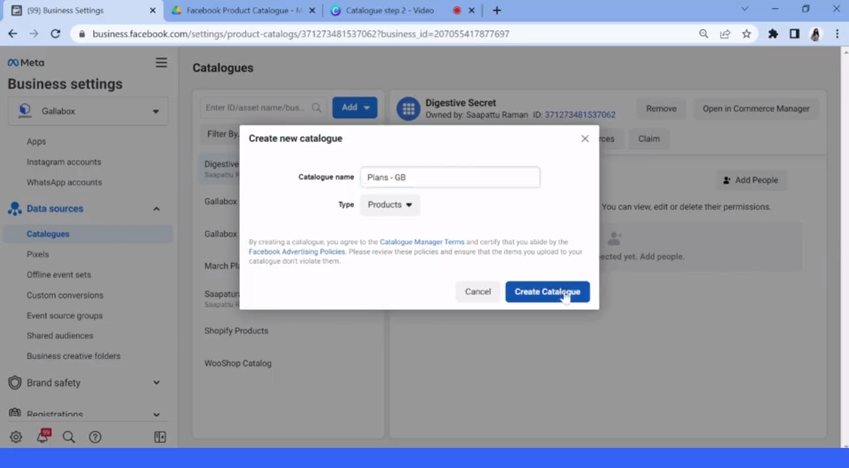Open Shared audiences

click(60, 336)
